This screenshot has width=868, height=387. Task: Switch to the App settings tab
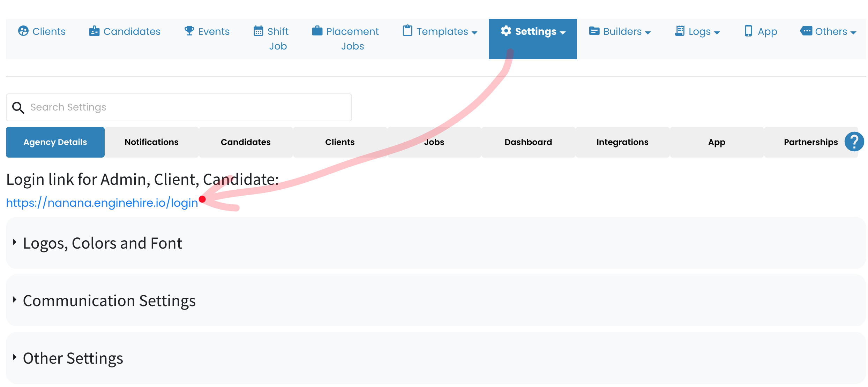coord(717,142)
